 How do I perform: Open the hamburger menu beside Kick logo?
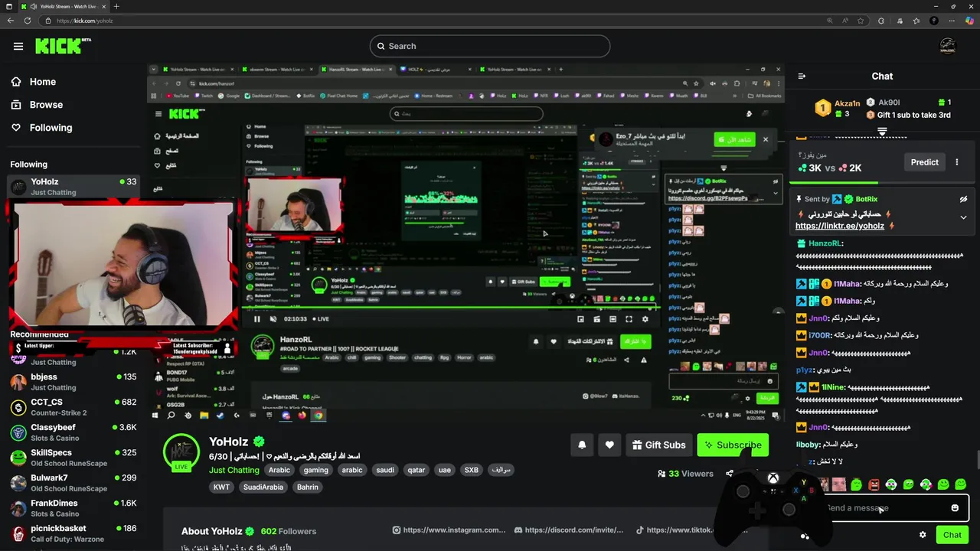(18, 46)
